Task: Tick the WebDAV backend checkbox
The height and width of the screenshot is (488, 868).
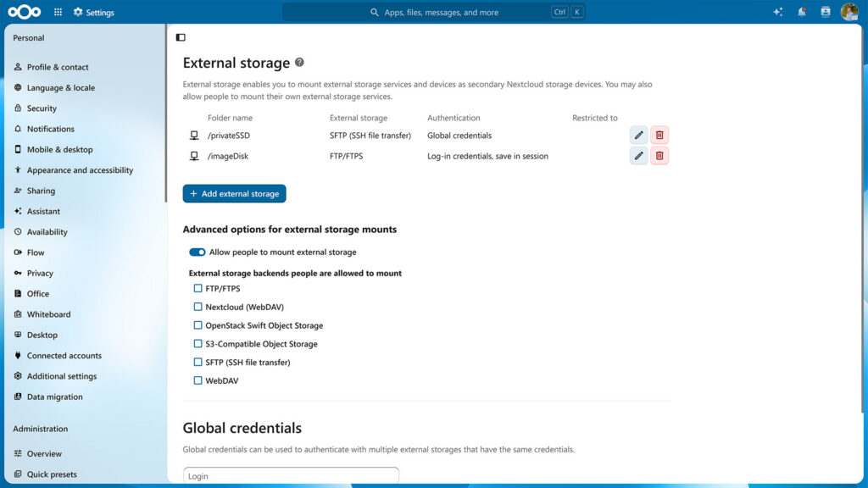Action: coord(198,380)
